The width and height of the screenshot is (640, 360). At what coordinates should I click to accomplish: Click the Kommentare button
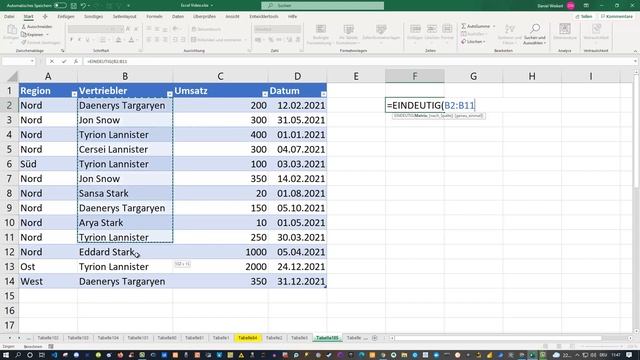click(617, 16)
